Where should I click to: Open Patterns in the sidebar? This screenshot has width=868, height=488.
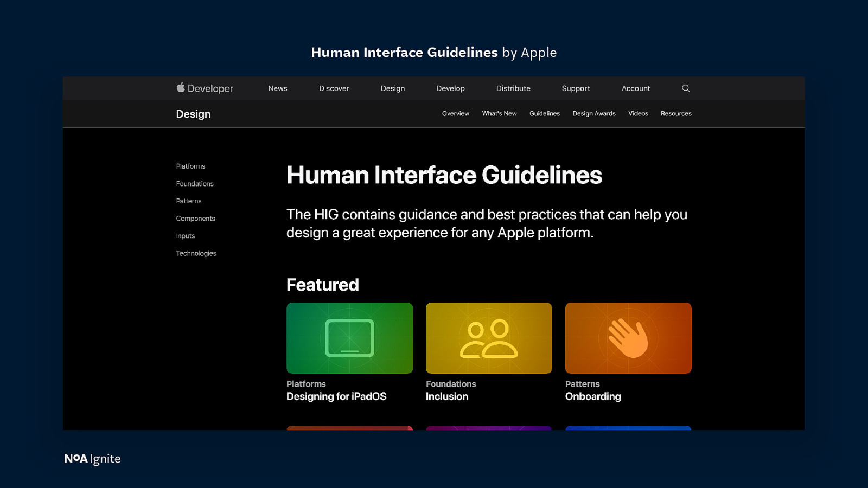pyautogui.click(x=189, y=201)
